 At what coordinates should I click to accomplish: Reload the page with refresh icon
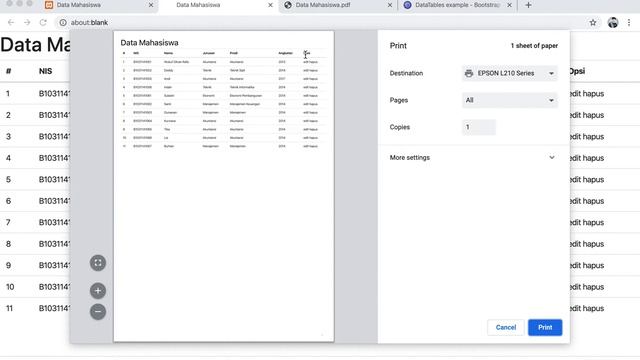pos(43,22)
